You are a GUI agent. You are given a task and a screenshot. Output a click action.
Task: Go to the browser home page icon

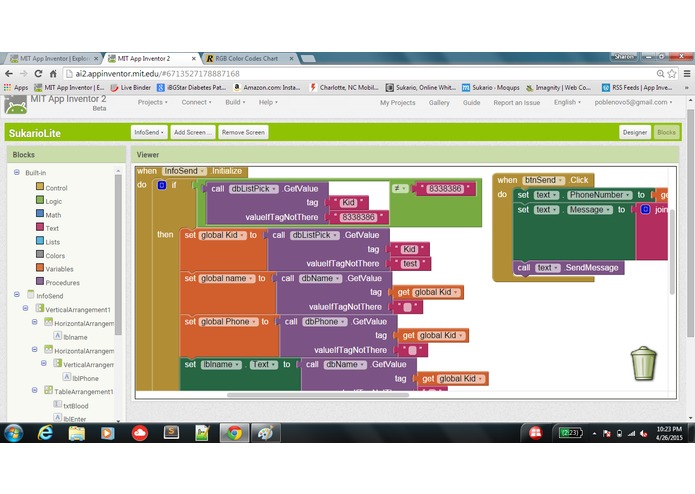click(53, 74)
